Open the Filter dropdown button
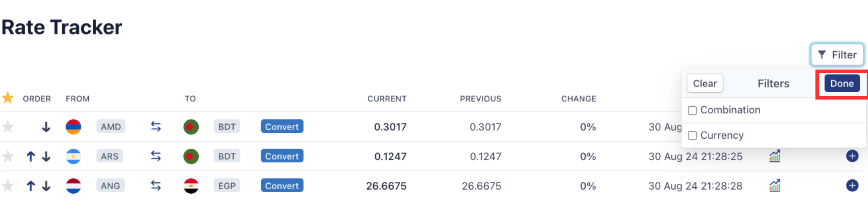 coord(837,55)
